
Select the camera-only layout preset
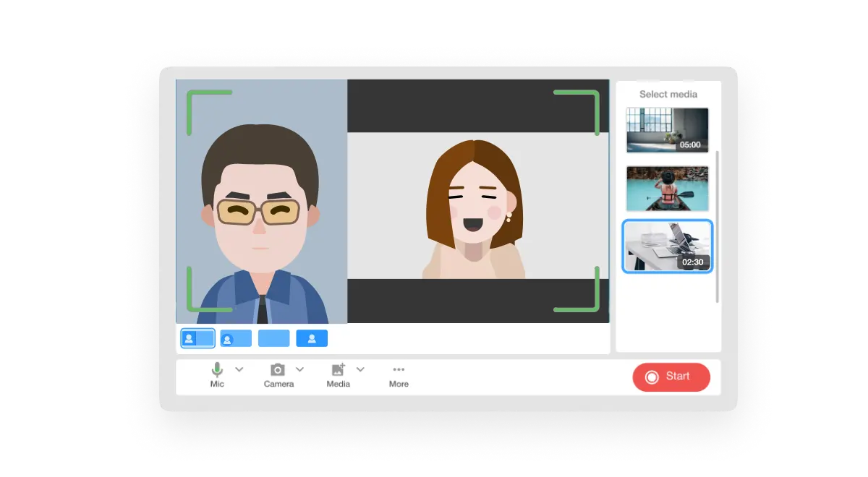coord(312,338)
